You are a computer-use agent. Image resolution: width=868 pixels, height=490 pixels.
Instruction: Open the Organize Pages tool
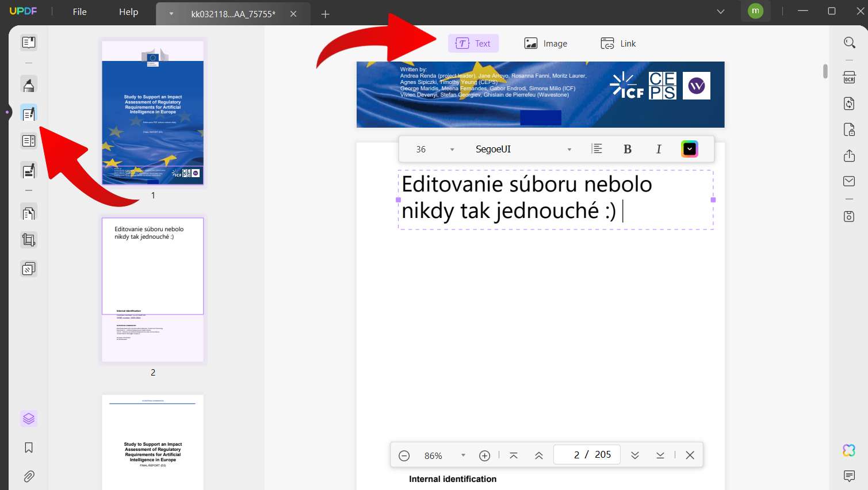tap(29, 213)
